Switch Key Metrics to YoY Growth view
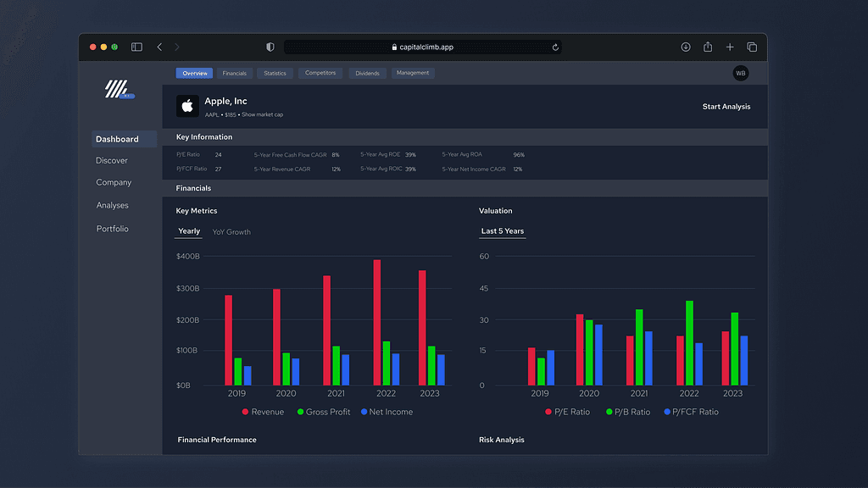The width and height of the screenshot is (868, 488). (x=231, y=232)
